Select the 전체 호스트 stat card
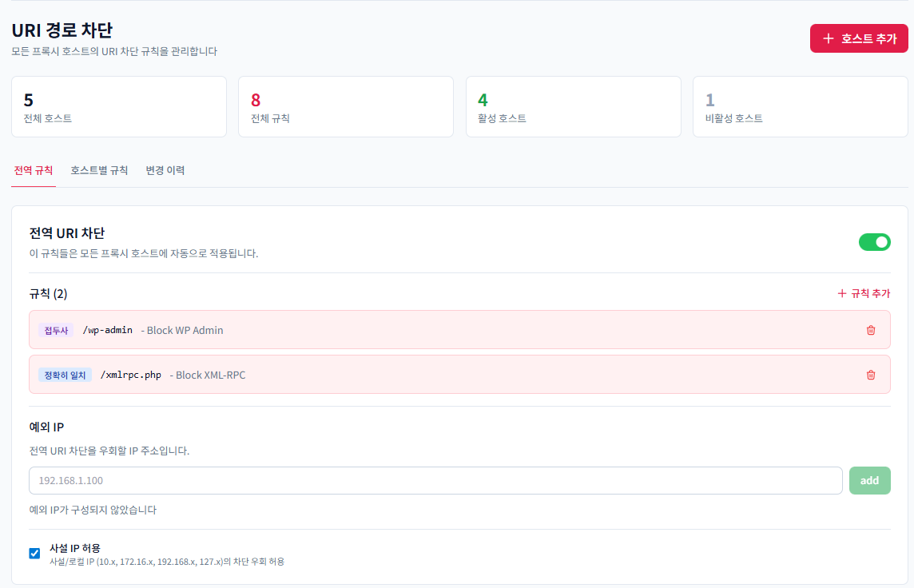The height and width of the screenshot is (588, 914). pyautogui.click(x=118, y=106)
